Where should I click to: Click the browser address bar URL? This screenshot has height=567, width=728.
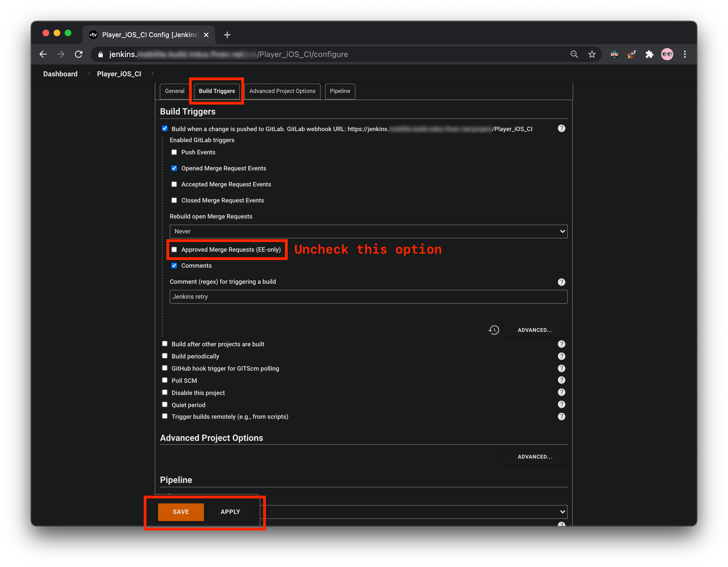click(228, 54)
